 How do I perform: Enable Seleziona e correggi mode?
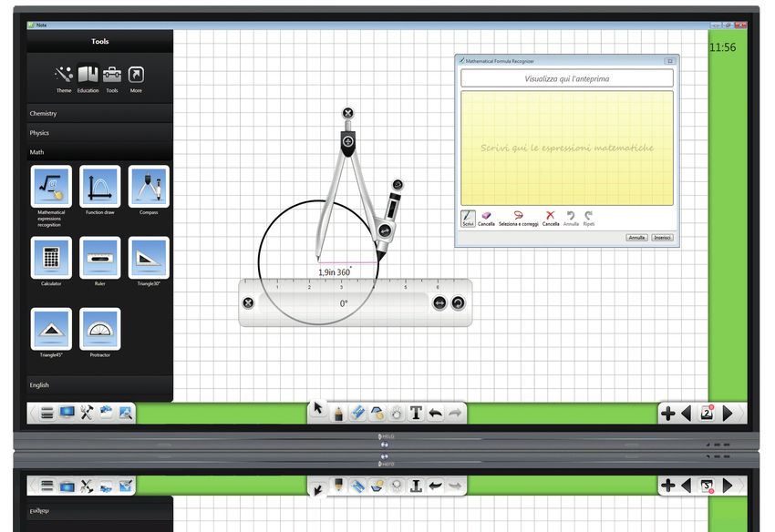click(x=519, y=219)
